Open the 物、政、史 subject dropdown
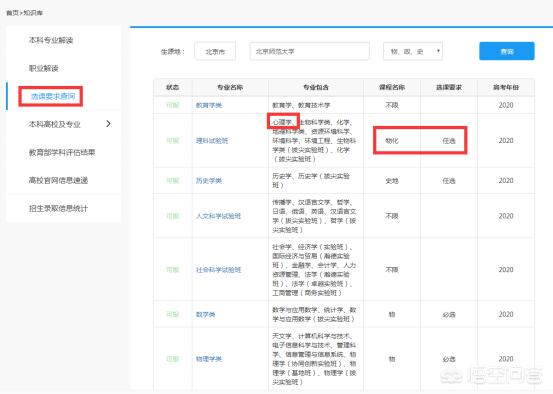 (413, 51)
